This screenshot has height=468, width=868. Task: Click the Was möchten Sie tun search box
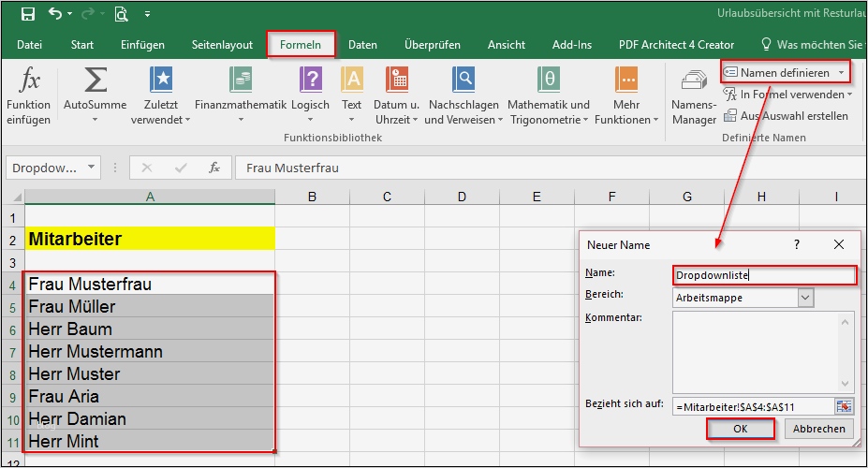[x=813, y=45]
